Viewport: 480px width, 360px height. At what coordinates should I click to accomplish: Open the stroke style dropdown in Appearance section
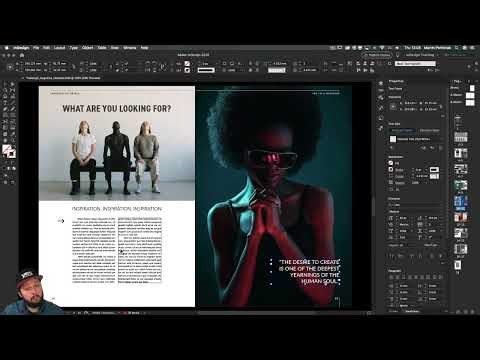[x=434, y=170]
